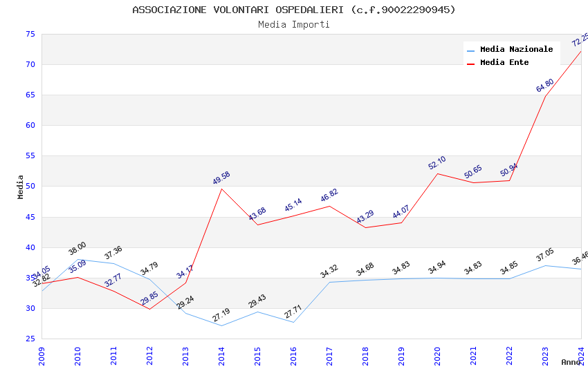Click the 46.82 data label
The width and height of the screenshot is (588, 380).
[329, 195]
